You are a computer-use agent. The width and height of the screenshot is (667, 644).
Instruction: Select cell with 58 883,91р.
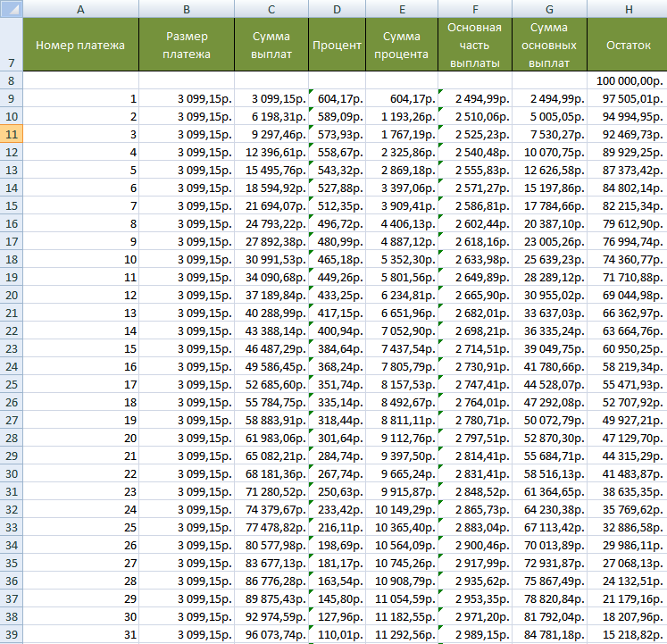pyautogui.click(x=271, y=420)
